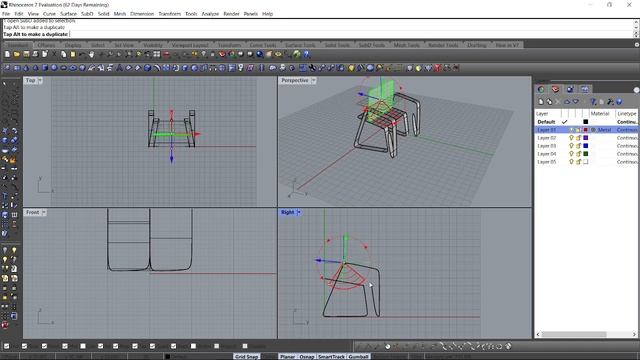This screenshot has width=640, height=360.
Task: Enable Disable osnap checkbox
Action: coord(245,346)
